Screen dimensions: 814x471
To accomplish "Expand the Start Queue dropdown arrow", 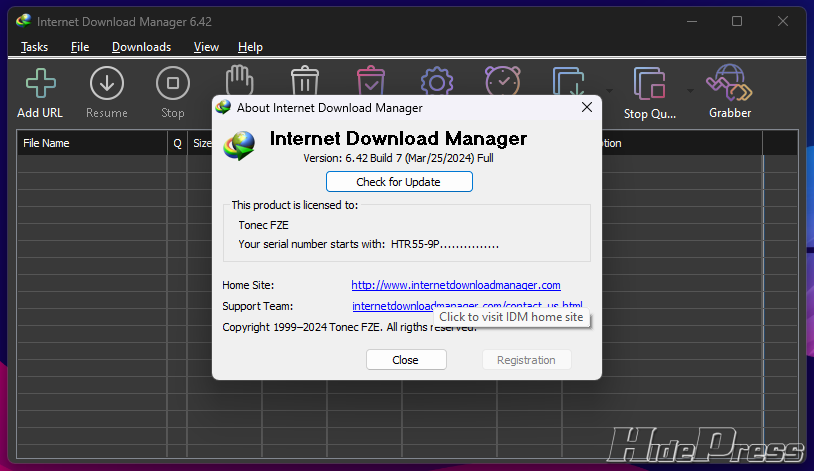I will (609, 90).
